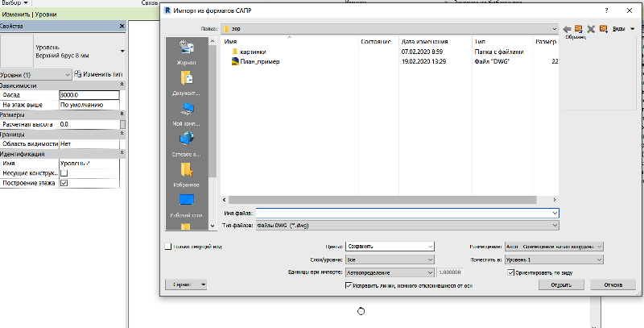The width and height of the screenshot is (644, 328).
Task: Toggle Только текущий вид checkbox
Action: pyautogui.click(x=167, y=247)
